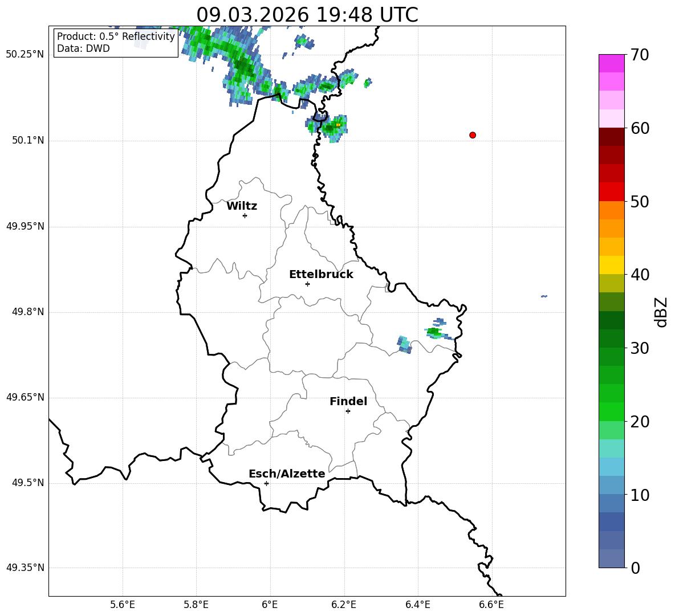
Task: Click the 6.6°E longitude label
Action: (x=491, y=605)
